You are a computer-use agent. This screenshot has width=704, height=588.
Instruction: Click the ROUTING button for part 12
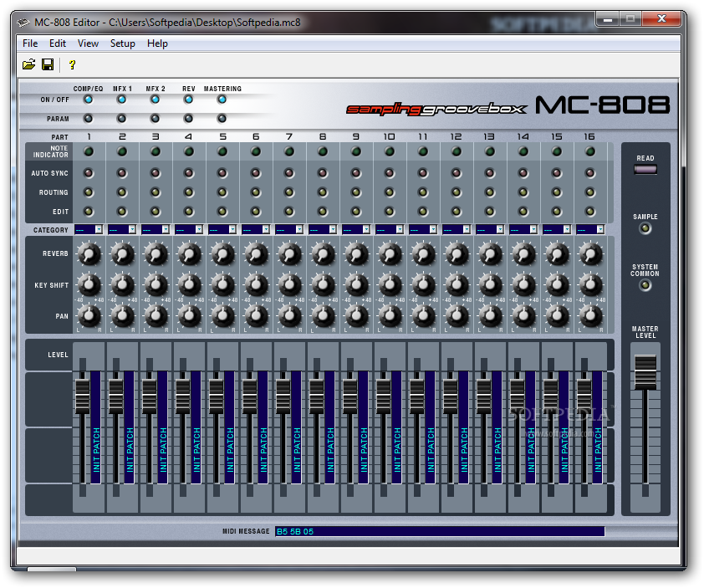click(x=457, y=192)
